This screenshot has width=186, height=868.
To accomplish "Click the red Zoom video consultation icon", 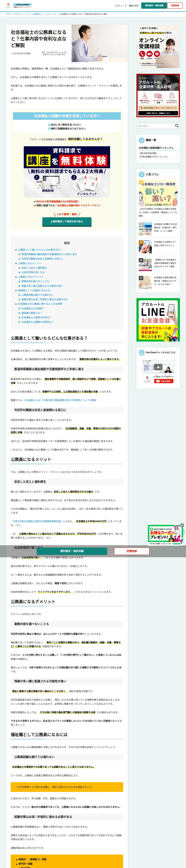I will pos(149,54).
